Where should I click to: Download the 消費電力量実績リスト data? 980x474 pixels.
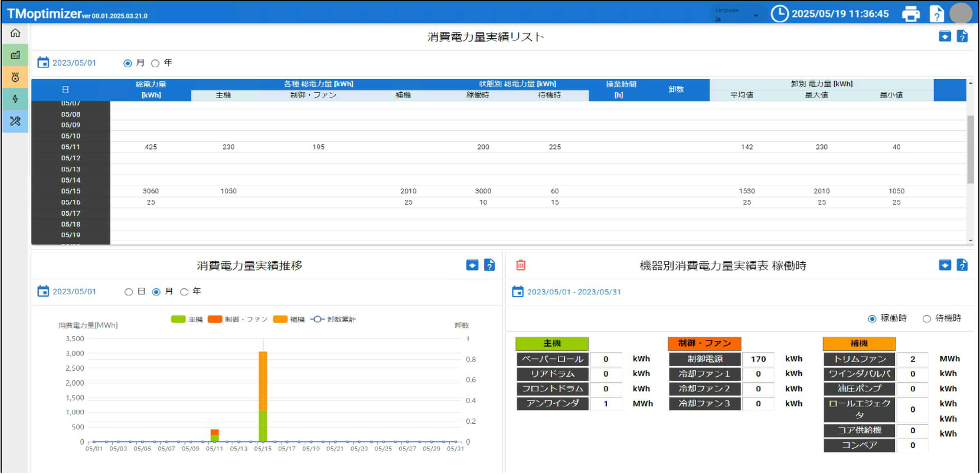pyautogui.click(x=944, y=36)
